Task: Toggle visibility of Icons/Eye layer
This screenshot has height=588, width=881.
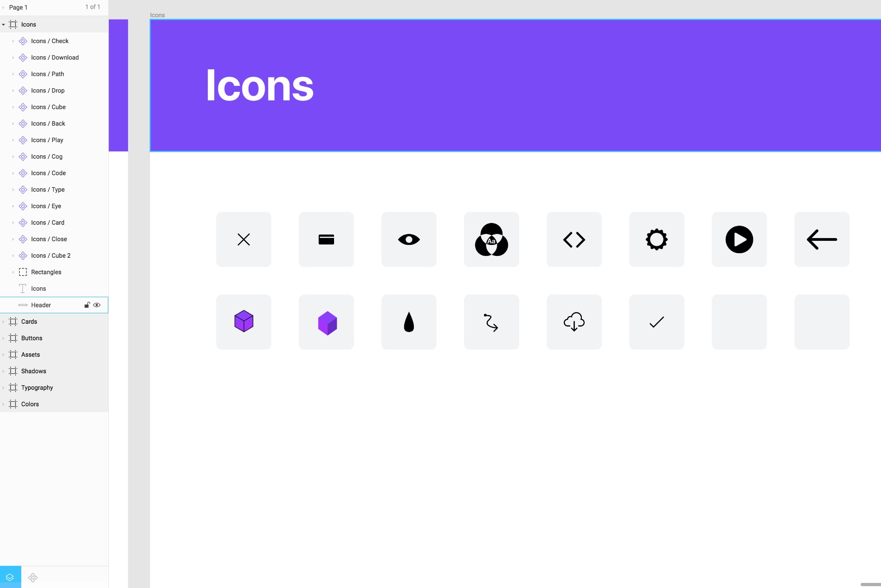Action: point(97,206)
